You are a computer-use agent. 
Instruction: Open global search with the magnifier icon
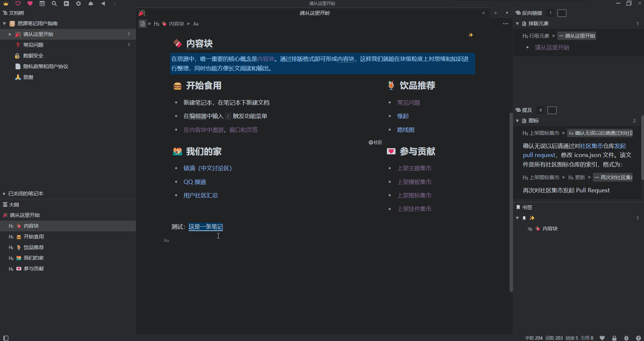54,4
